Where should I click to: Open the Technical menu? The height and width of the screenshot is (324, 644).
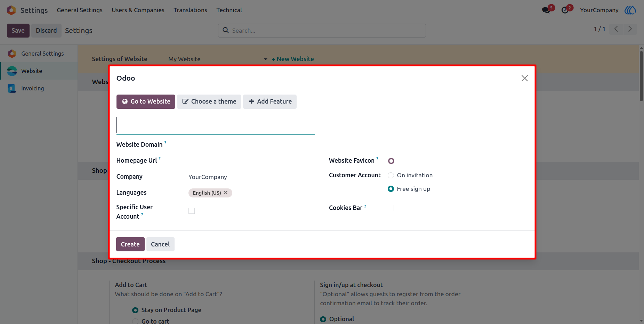pyautogui.click(x=229, y=10)
